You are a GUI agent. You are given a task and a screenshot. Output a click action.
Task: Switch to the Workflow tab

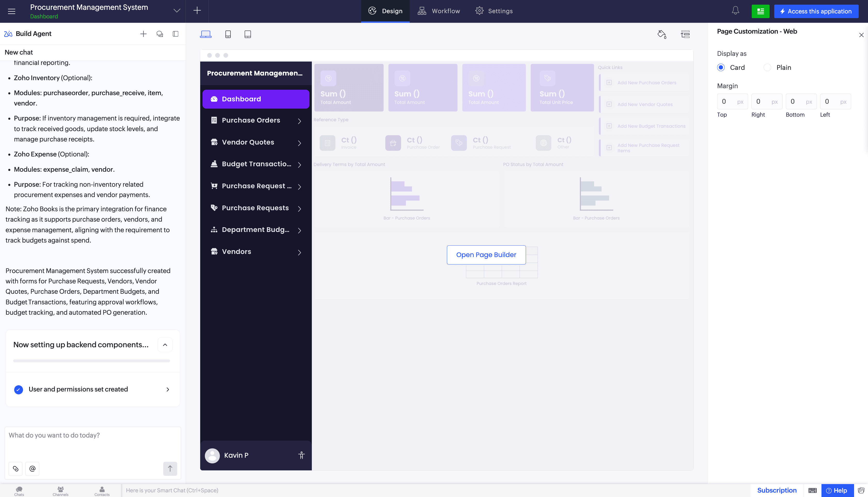point(439,11)
